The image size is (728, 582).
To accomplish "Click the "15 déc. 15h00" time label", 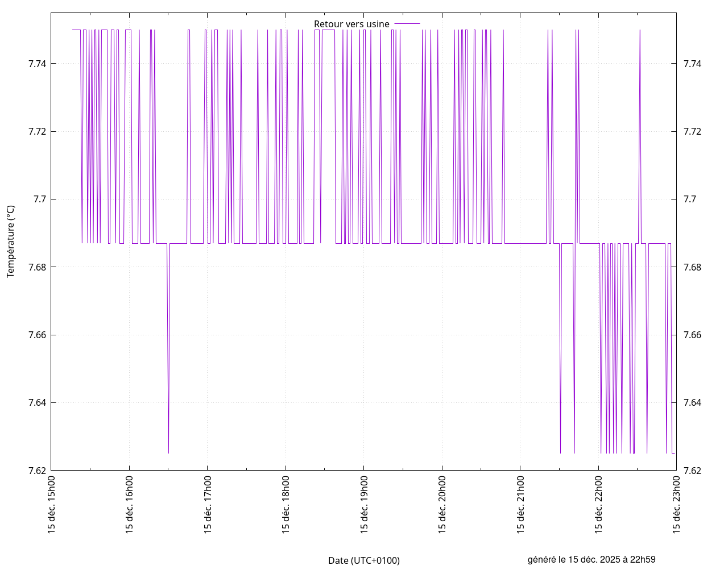I will (51, 504).
